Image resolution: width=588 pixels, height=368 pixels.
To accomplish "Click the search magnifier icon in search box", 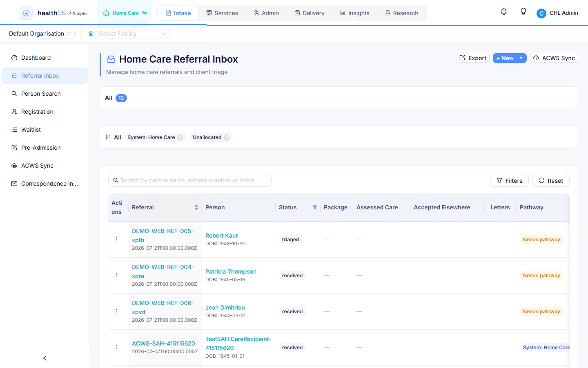I will pyautogui.click(x=116, y=180).
